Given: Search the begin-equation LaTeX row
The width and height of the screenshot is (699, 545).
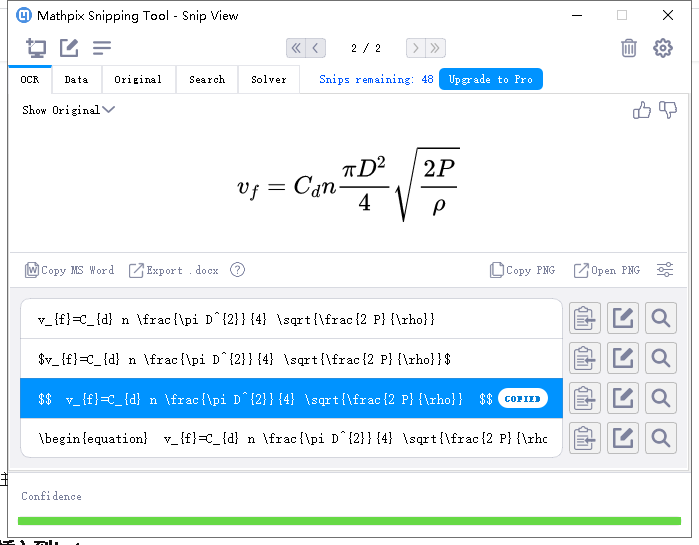Looking at the screenshot, I should point(661,438).
